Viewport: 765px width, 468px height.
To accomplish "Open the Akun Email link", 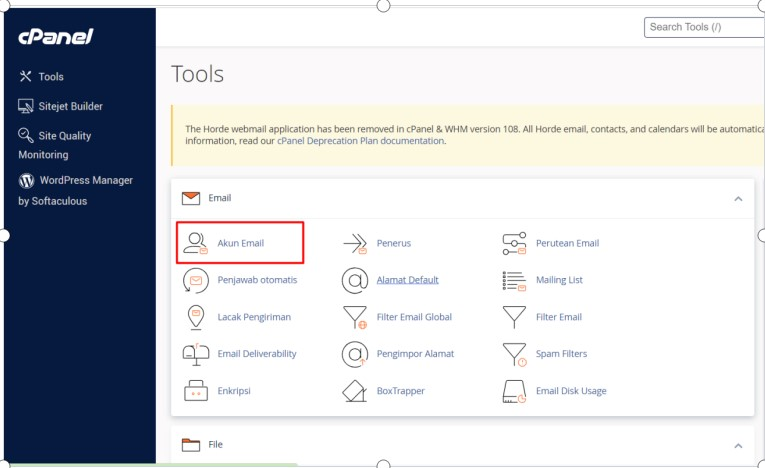I will pyautogui.click(x=241, y=243).
